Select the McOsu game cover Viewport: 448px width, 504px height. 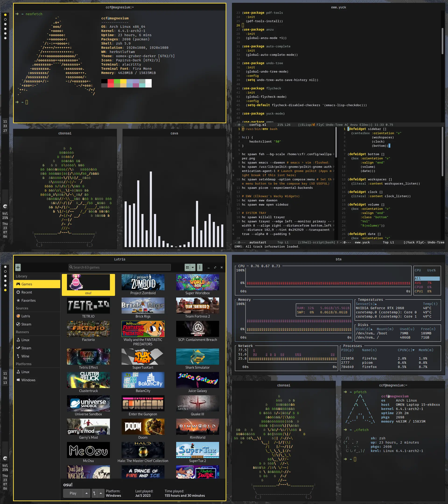coord(88,450)
